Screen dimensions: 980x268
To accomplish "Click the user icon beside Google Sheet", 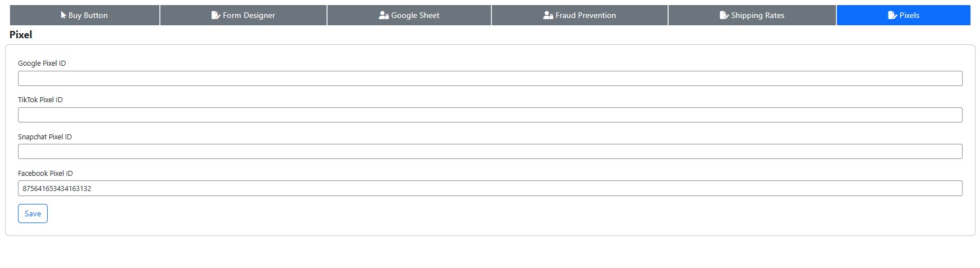I will click(384, 15).
